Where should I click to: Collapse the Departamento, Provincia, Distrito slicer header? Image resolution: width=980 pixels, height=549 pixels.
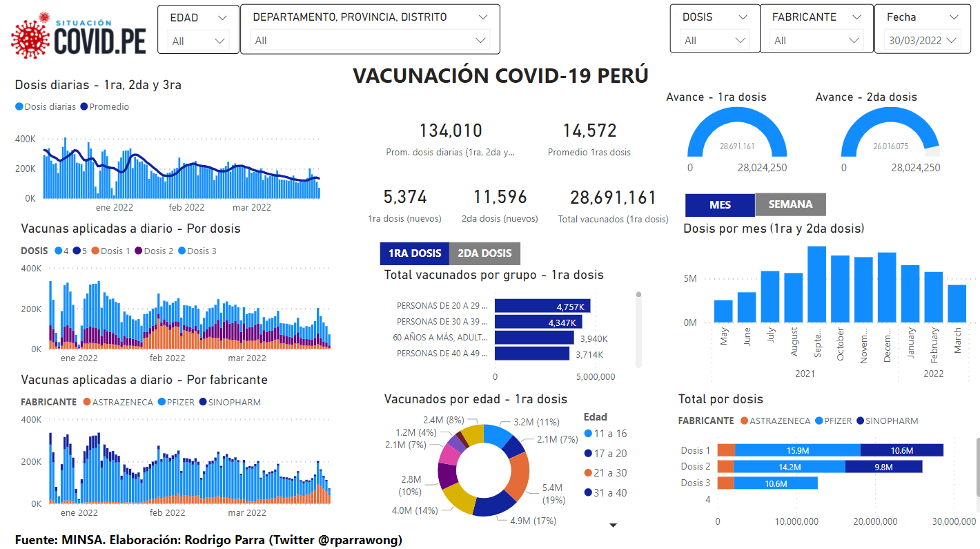coord(482,17)
